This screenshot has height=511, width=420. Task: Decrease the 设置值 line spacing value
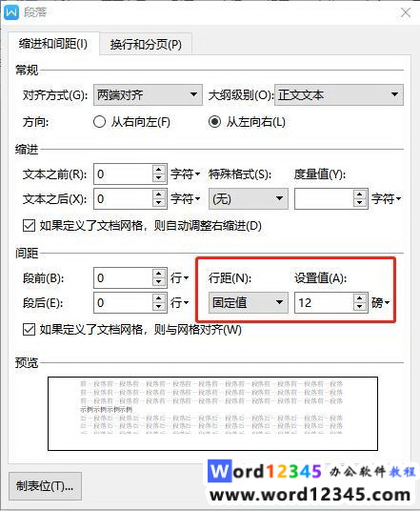pos(360,307)
